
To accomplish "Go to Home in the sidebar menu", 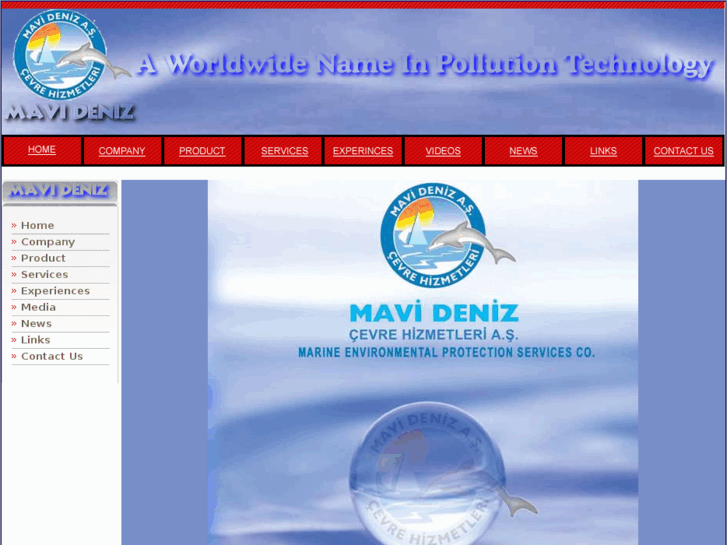I will pyautogui.click(x=37, y=225).
